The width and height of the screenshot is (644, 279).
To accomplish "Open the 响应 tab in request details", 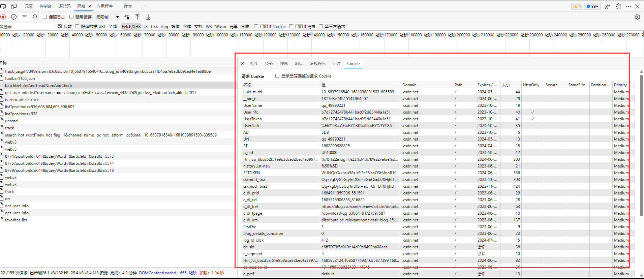I will pyautogui.click(x=299, y=63).
